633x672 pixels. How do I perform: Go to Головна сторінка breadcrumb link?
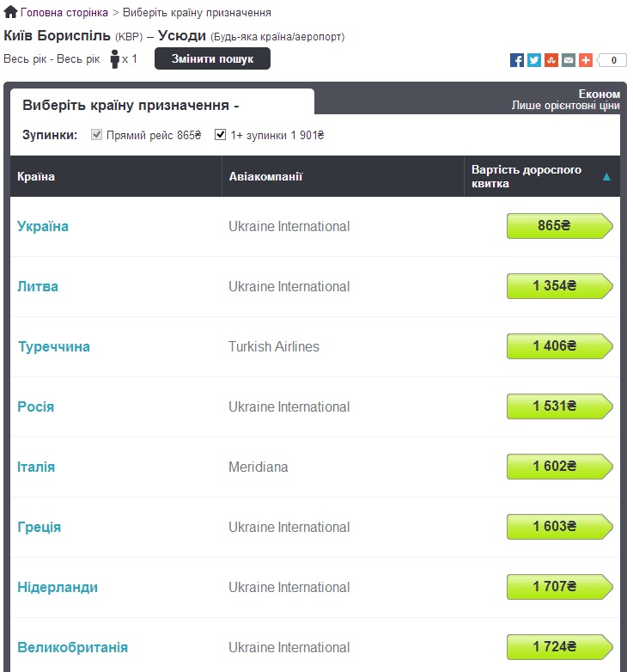pyautogui.click(x=64, y=13)
